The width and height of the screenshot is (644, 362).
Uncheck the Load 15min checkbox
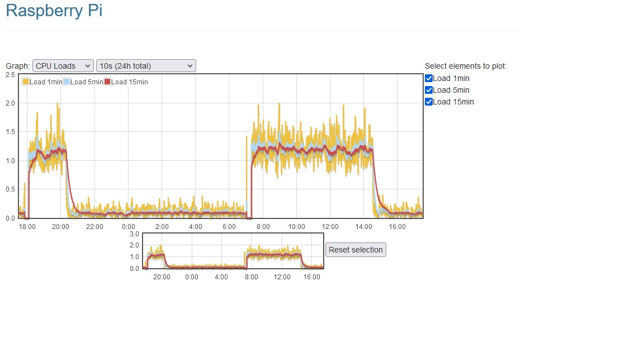[x=429, y=102]
